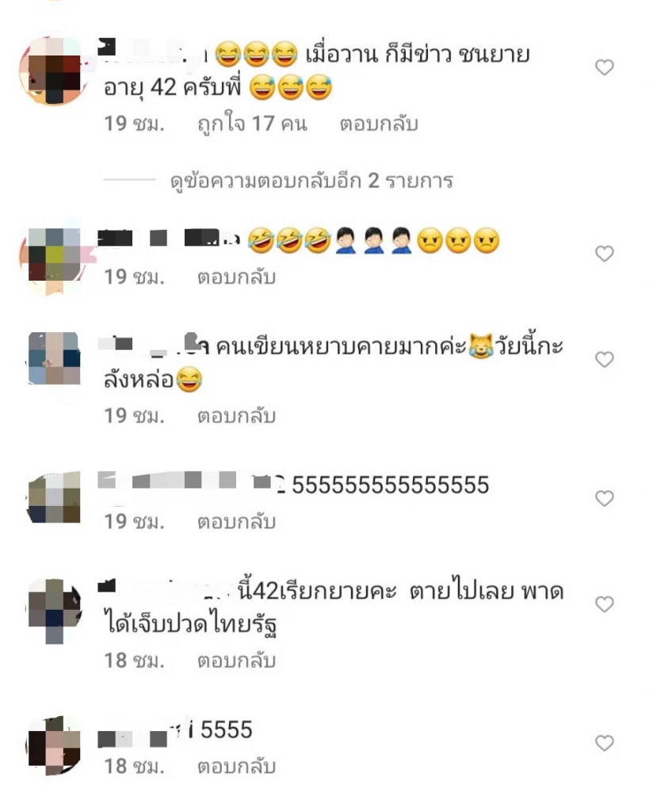Like the comment saying คนเขียนหยาบคายมากค่ะ
This screenshot has width=649, height=812.
click(x=604, y=359)
